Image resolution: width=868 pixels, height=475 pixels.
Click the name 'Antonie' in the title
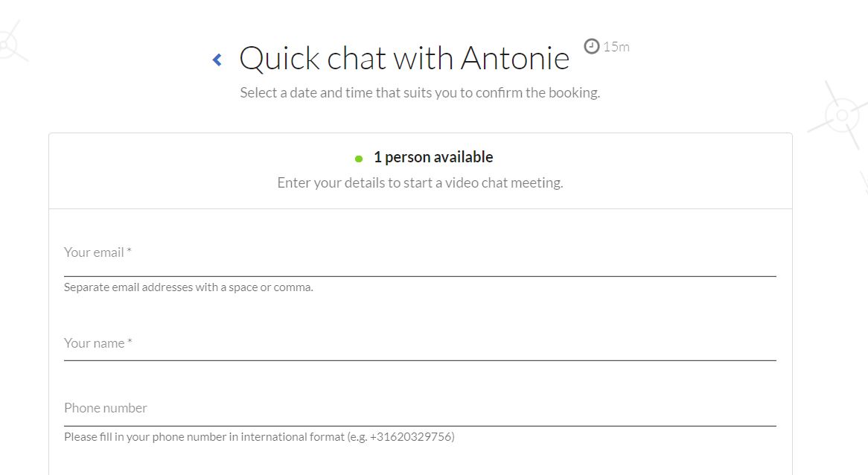[515, 58]
